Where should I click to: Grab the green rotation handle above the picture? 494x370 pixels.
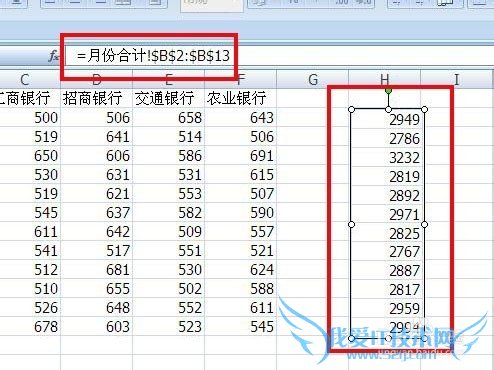tap(388, 90)
